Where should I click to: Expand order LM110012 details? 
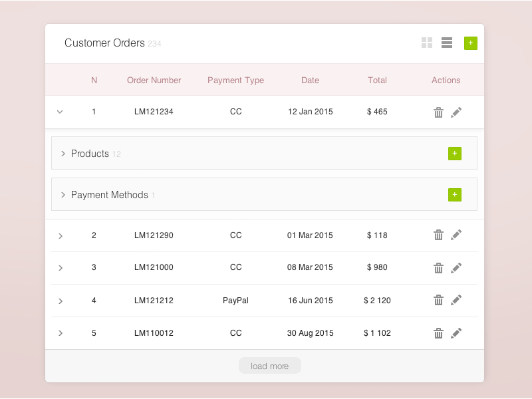pyautogui.click(x=61, y=332)
